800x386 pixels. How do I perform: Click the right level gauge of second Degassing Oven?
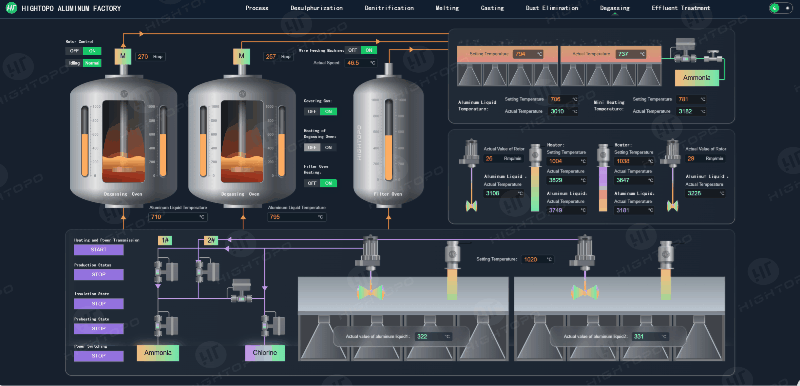click(x=282, y=142)
